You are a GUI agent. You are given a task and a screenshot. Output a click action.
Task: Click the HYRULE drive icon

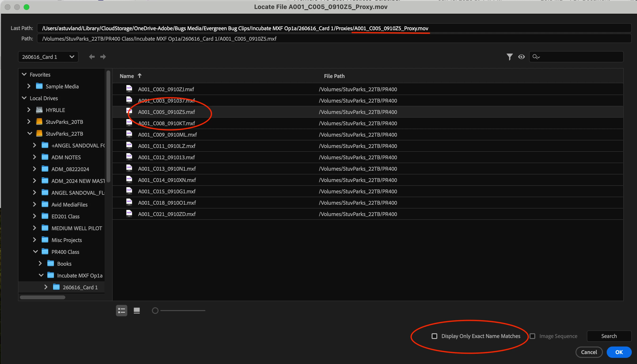tap(39, 110)
